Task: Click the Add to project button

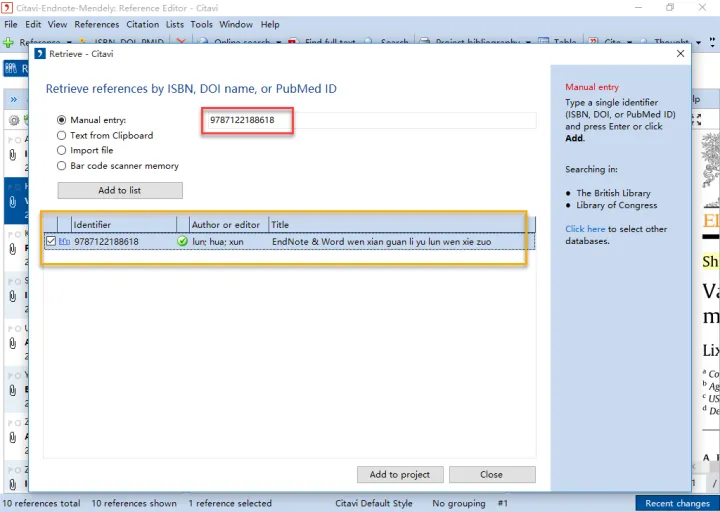Action: 400,475
